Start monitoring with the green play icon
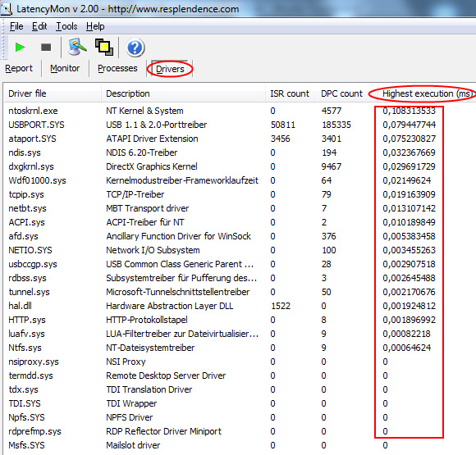Viewport: 476px width, 455px height. pos(21,48)
